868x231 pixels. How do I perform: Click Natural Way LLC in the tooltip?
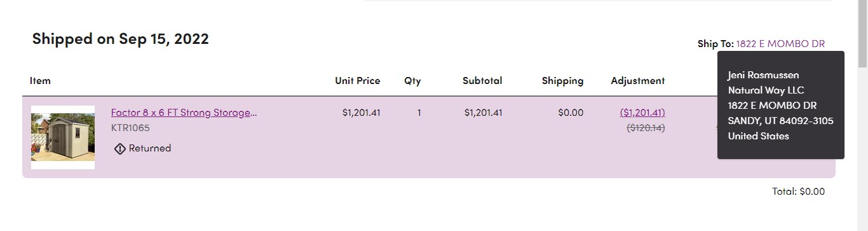click(766, 90)
